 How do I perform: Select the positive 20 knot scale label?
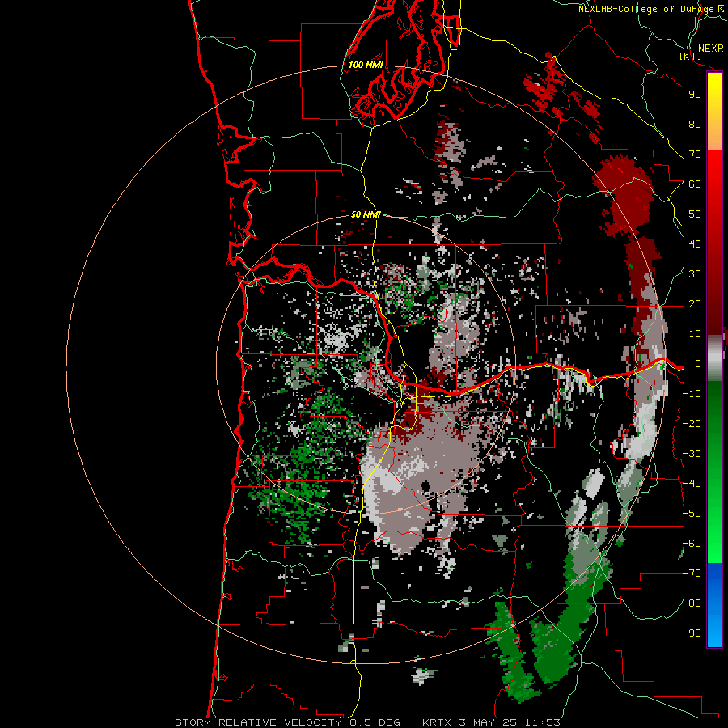(x=695, y=303)
